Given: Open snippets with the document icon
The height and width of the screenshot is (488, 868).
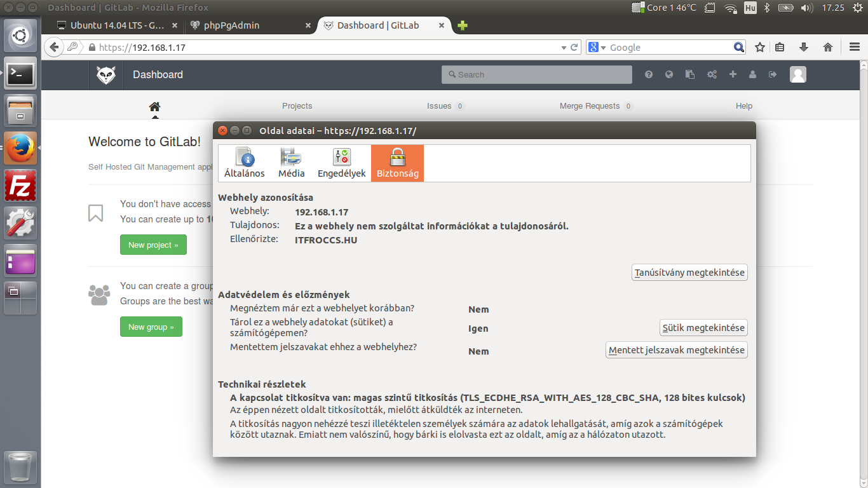Looking at the screenshot, I should pyautogui.click(x=690, y=74).
